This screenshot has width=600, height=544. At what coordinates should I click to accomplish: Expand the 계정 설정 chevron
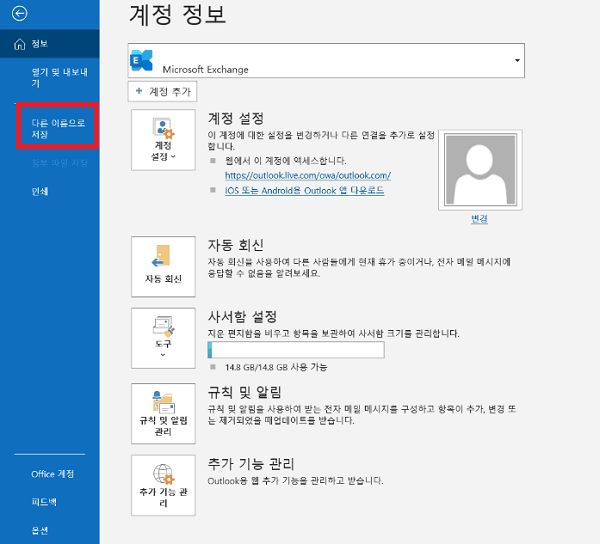pyautogui.click(x=173, y=156)
